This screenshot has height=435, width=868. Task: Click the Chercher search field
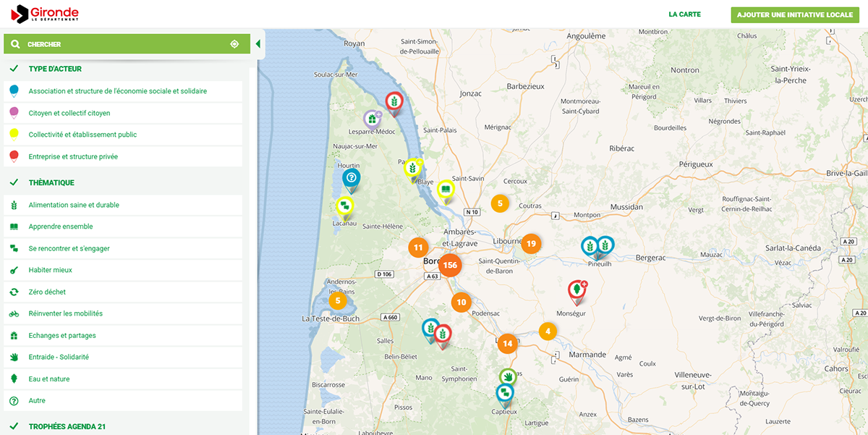123,44
